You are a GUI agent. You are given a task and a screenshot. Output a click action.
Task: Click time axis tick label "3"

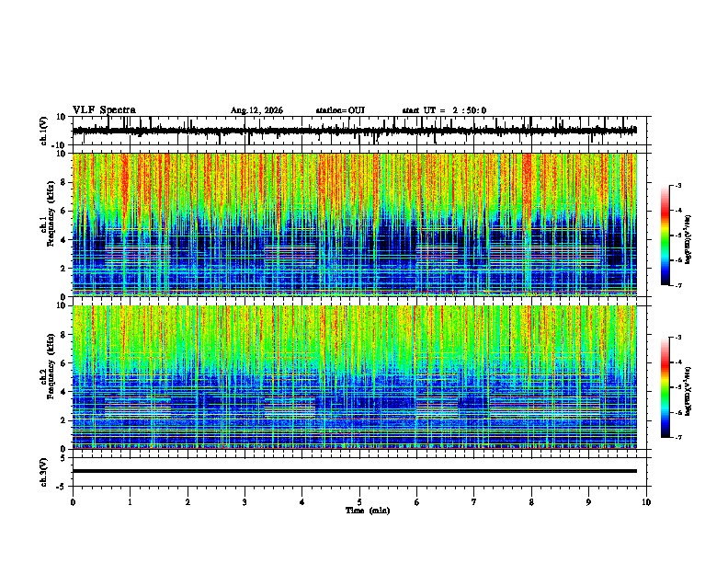(x=245, y=502)
